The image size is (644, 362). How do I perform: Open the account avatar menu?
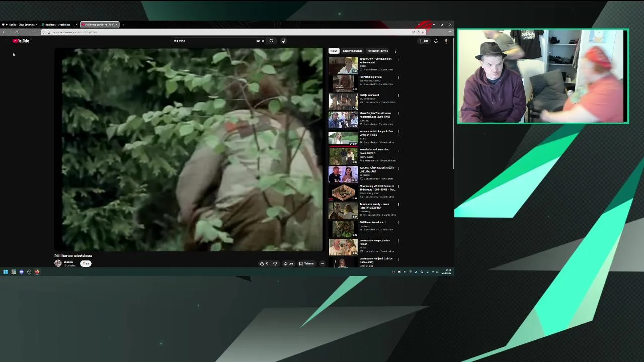(446, 41)
